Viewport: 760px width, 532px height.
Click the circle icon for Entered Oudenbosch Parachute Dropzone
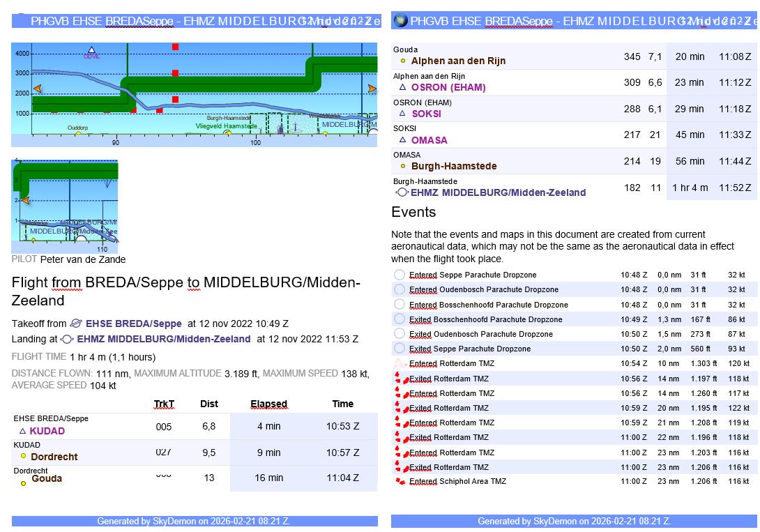(x=400, y=289)
